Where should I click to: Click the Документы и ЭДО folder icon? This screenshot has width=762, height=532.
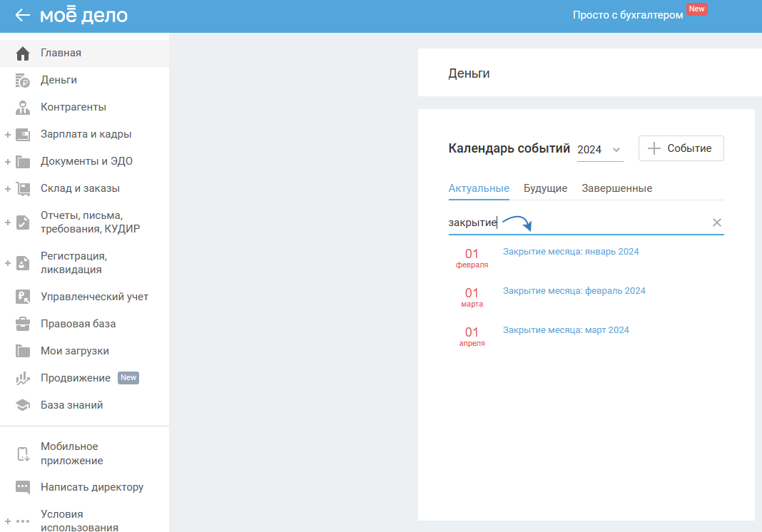pos(23,162)
